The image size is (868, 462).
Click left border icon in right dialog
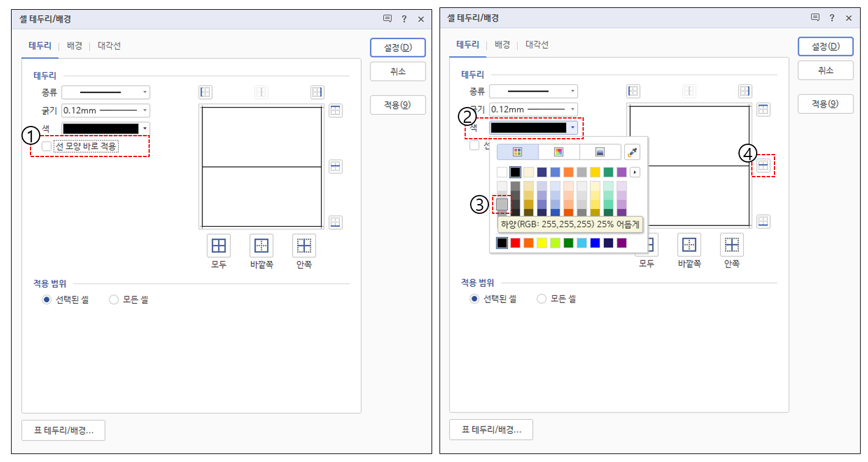(x=633, y=91)
